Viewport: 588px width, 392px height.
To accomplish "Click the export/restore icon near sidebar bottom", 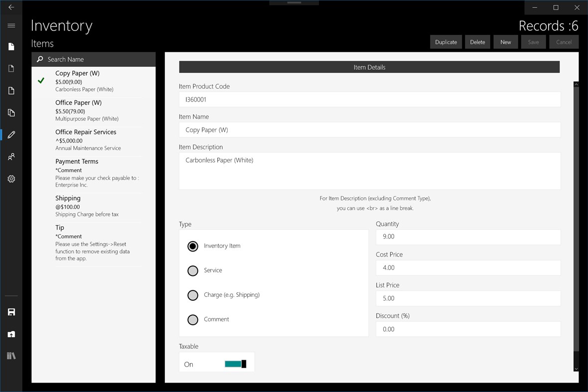I will tap(11, 334).
